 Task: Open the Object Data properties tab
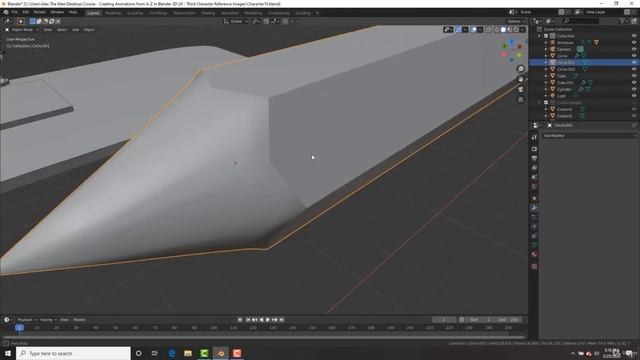click(534, 245)
